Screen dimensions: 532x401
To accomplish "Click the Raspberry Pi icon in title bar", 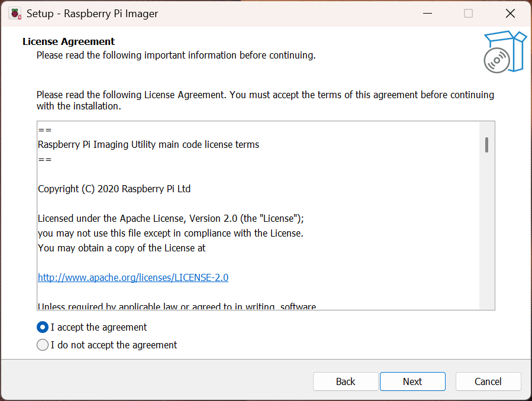I will (x=15, y=14).
